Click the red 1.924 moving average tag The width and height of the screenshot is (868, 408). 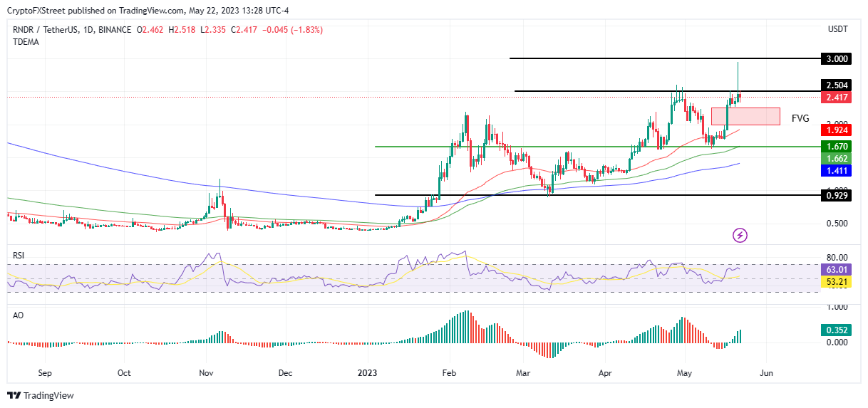pyautogui.click(x=836, y=130)
